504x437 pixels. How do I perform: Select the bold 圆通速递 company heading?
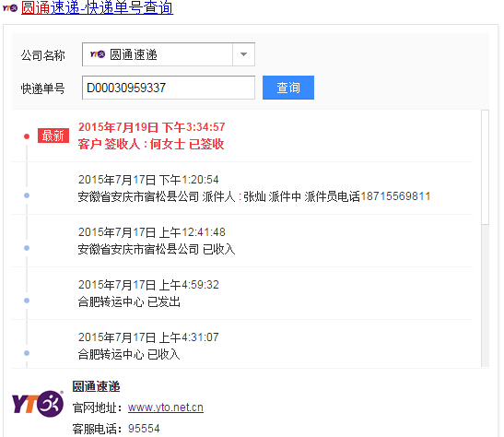(x=96, y=386)
